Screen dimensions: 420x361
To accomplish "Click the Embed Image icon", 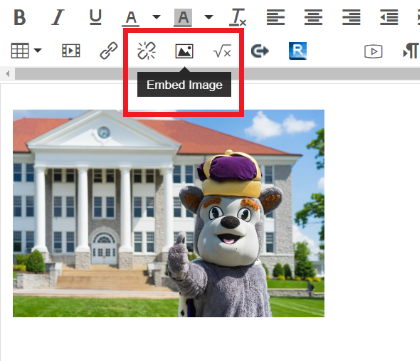I will coord(184,51).
